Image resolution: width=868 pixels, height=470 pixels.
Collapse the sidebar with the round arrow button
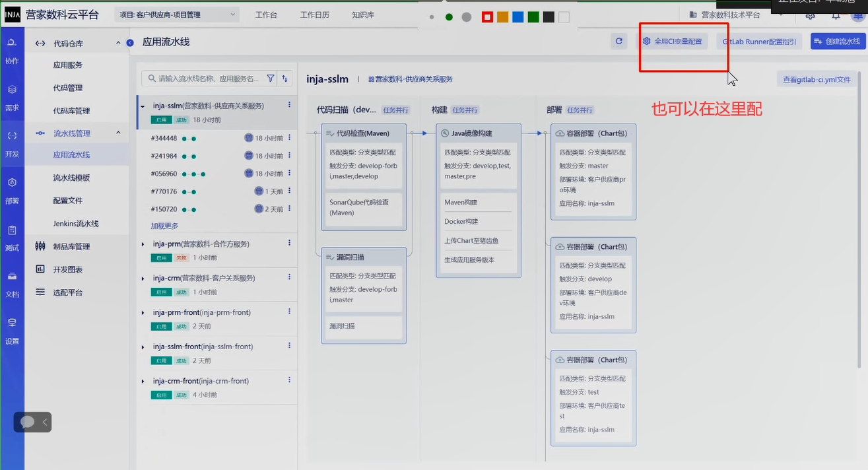point(130,43)
